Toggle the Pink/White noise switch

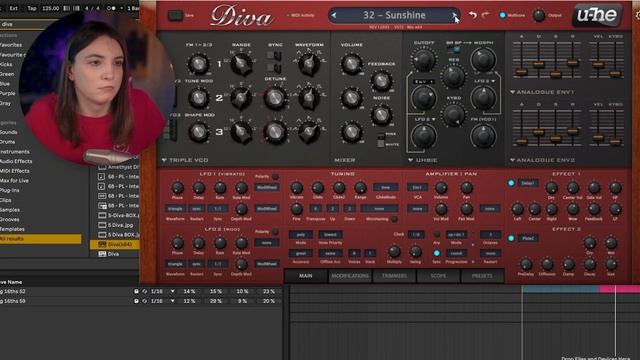click(380, 140)
